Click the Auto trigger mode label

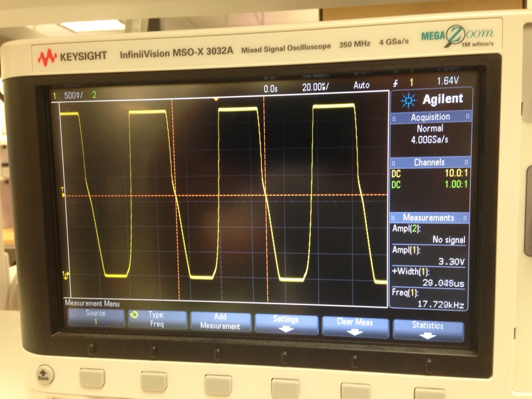tap(362, 85)
